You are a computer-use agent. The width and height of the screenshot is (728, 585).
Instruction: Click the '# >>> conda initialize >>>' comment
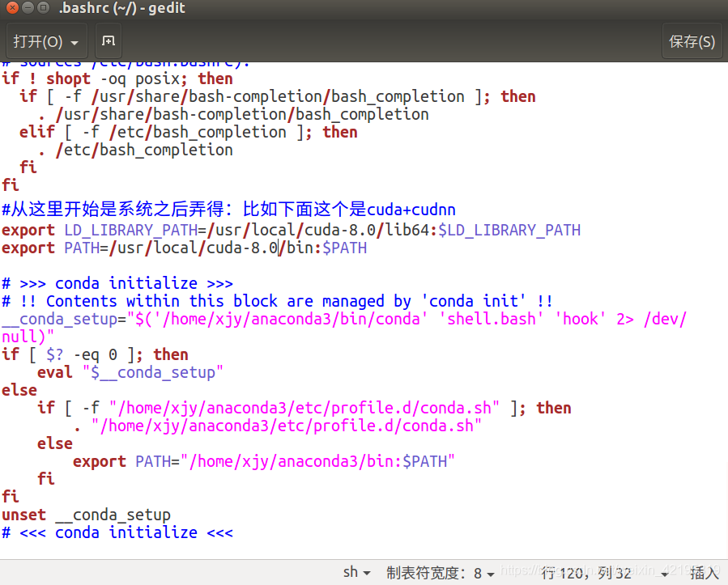click(x=117, y=283)
